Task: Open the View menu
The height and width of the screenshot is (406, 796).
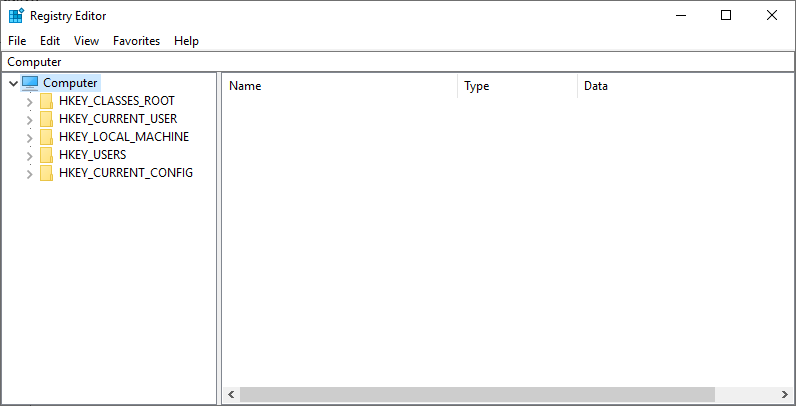Action: tap(86, 41)
